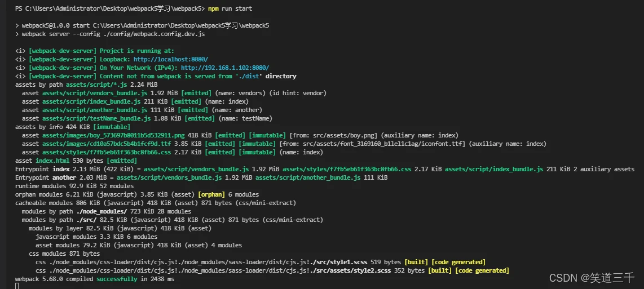
Task: Click the "modules by path ./src/" line
Action: pos(173,220)
